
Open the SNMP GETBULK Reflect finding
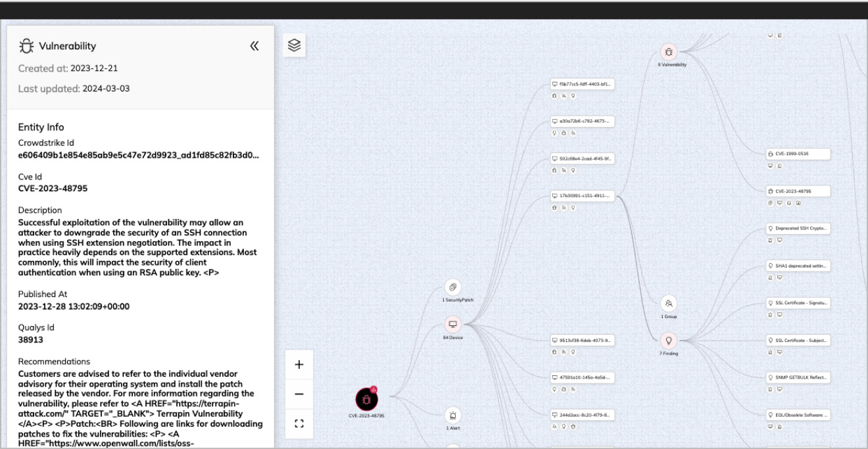[x=798, y=378]
